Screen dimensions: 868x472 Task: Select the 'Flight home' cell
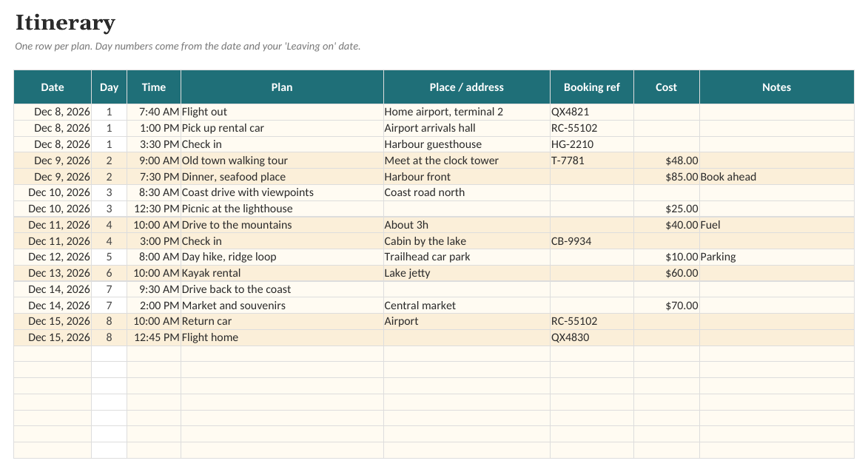click(x=282, y=337)
